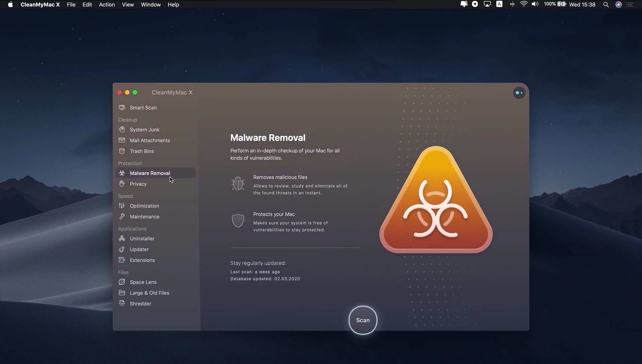This screenshot has width=642, height=364.
Task: Click the Space Lens icon
Action: [122, 282]
